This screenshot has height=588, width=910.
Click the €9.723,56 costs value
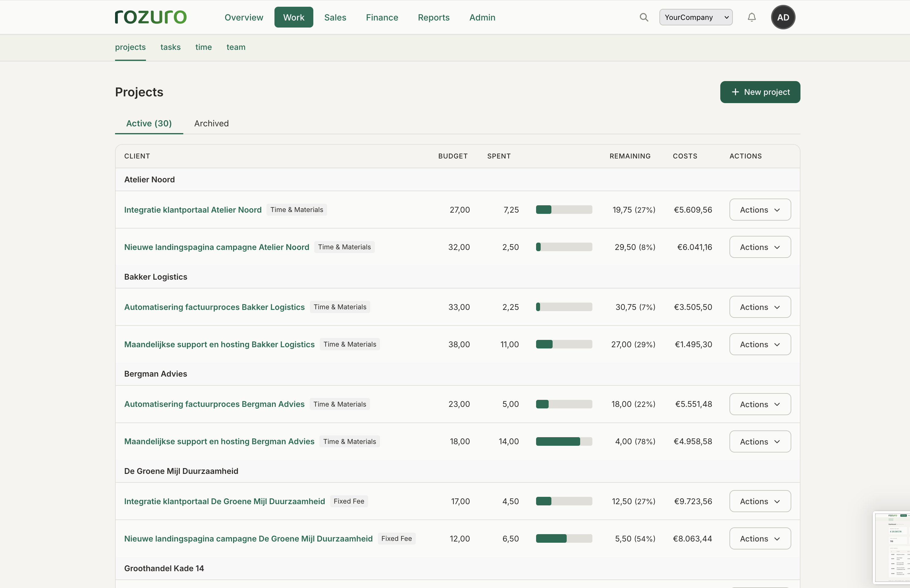coord(693,501)
